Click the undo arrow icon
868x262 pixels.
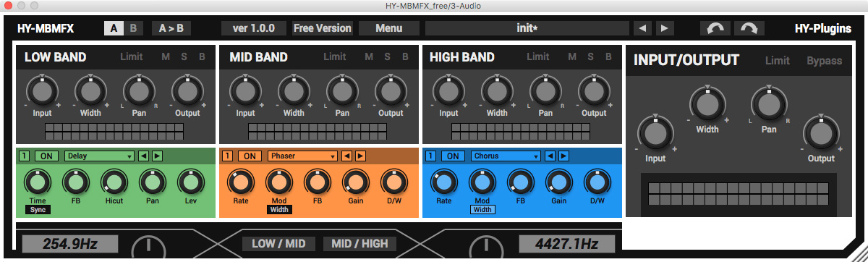point(715,29)
